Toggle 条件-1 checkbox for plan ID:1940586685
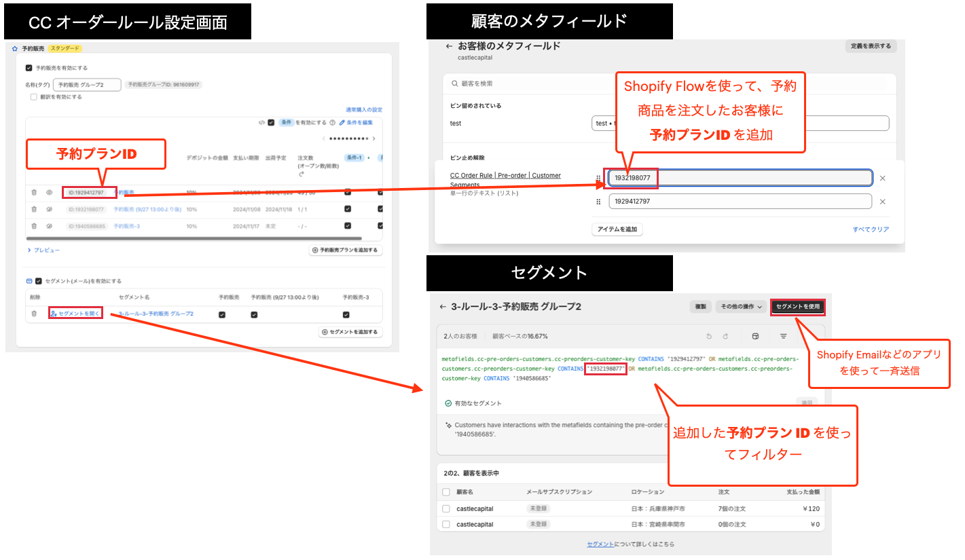965x560 pixels. click(348, 226)
